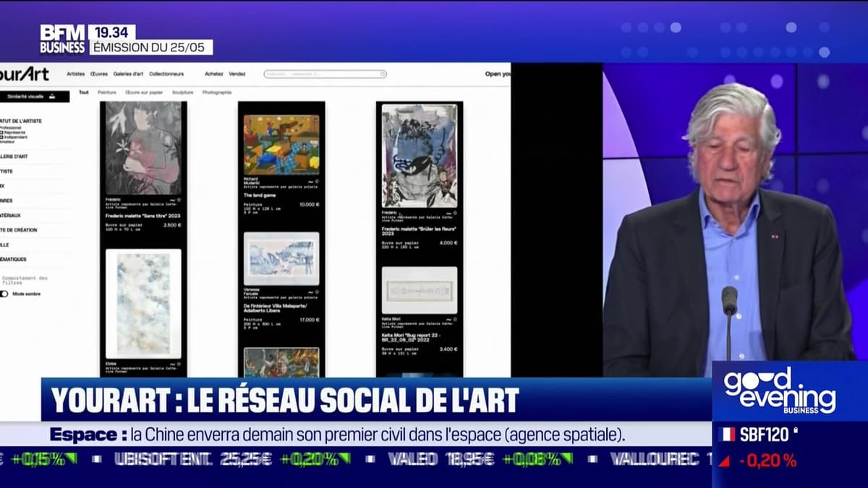The width and height of the screenshot is (868, 488).
Task: Open 'The land game' painting thumbnail
Action: click(281, 145)
